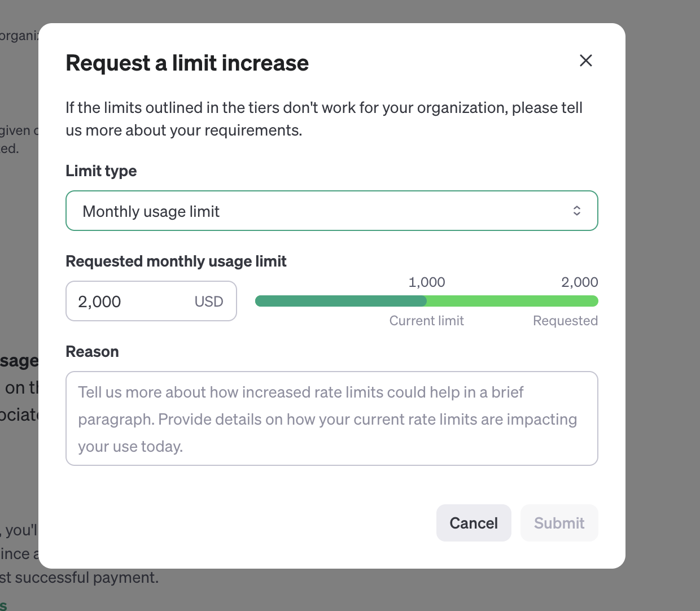Viewport: 700px width, 611px height.
Task: Click the "Requested" caption under the bar
Action: click(565, 321)
